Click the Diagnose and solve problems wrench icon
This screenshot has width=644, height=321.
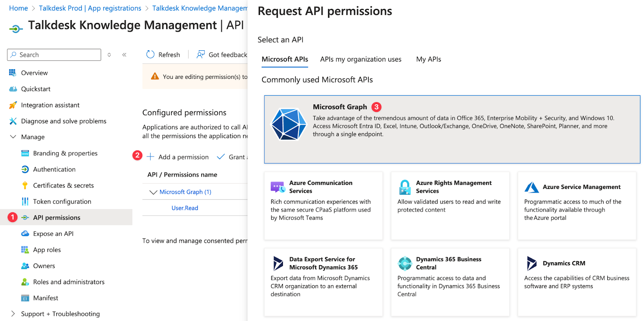tap(13, 121)
